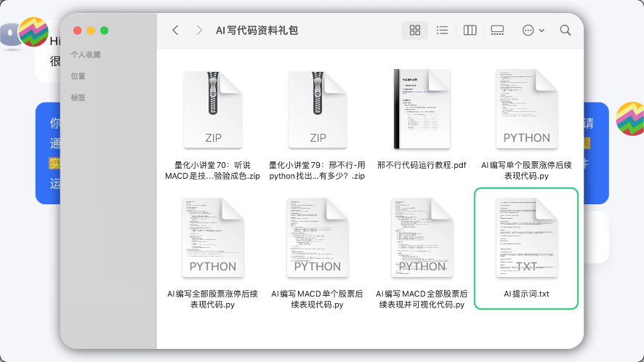Screen dimensions: 644x362
Task: Switch to icon grid view
Action: click(415, 31)
